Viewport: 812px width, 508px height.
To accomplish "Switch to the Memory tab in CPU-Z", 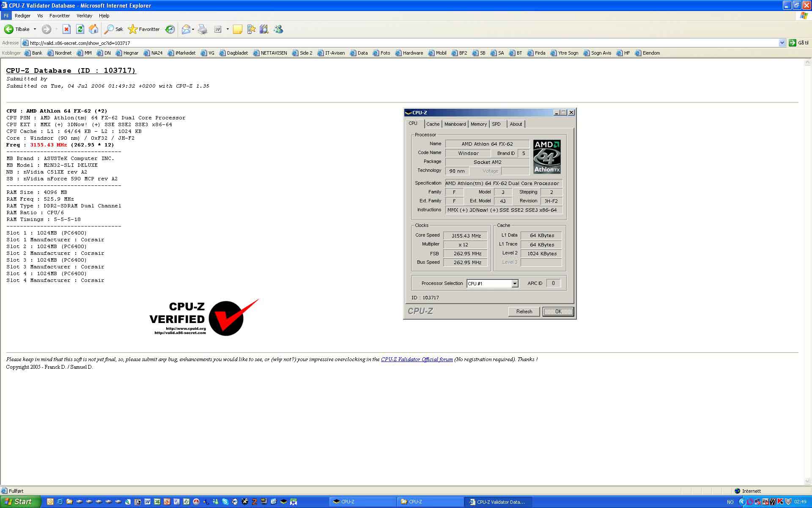I will [x=479, y=124].
